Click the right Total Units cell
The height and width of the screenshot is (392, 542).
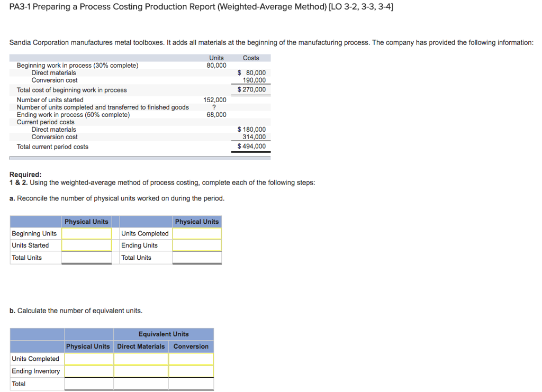click(196, 257)
